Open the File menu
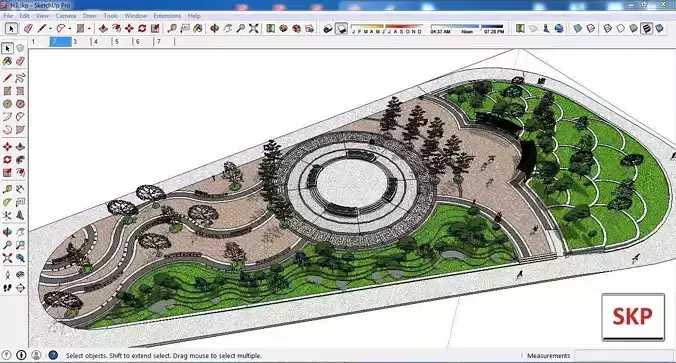 point(8,16)
